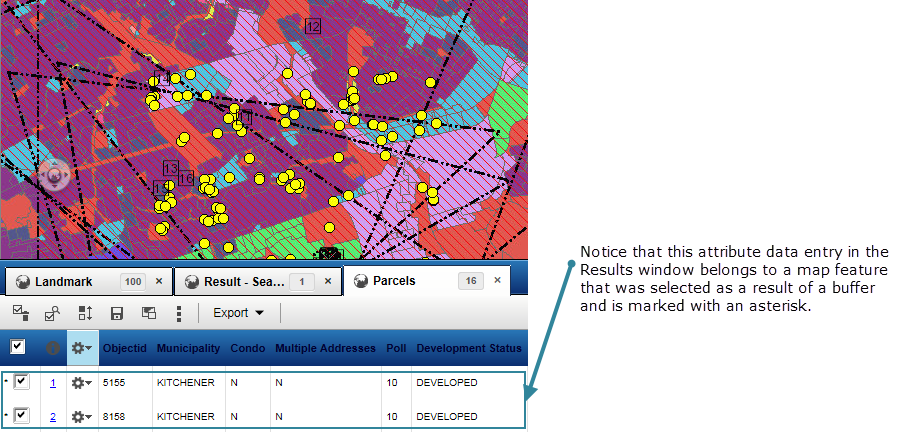
Task: Open the Export dropdown menu
Action: click(x=239, y=313)
